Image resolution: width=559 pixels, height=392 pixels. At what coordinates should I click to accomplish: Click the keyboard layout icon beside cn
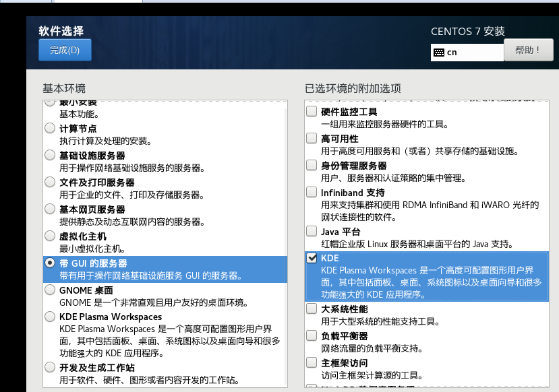(x=439, y=53)
